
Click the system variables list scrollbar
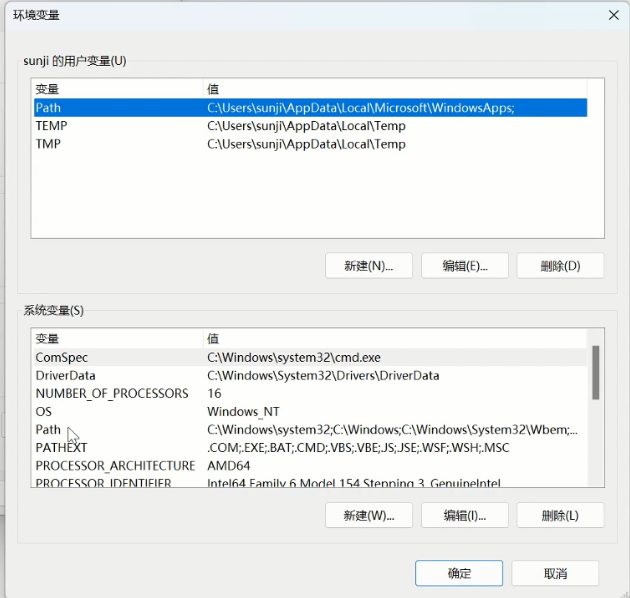(x=596, y=372)
